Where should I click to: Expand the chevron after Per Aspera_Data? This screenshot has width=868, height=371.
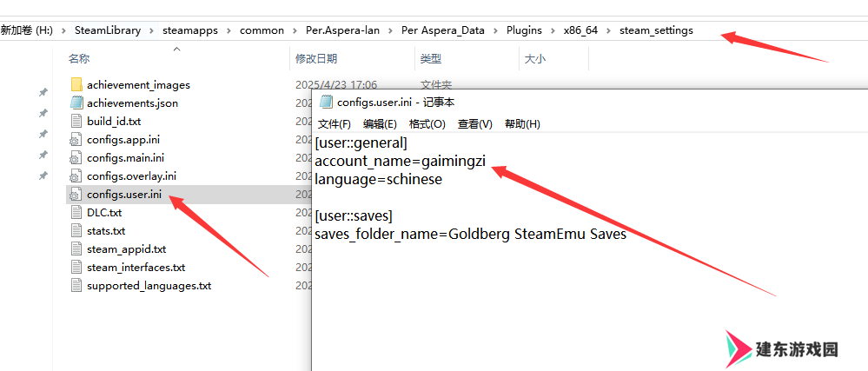(495, 31)
